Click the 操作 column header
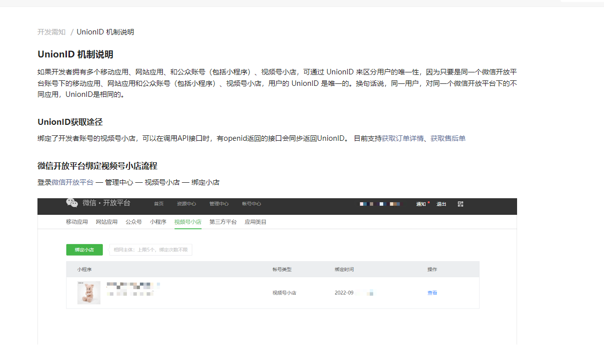The image size is (604, 364). click(x=432, y=269)
